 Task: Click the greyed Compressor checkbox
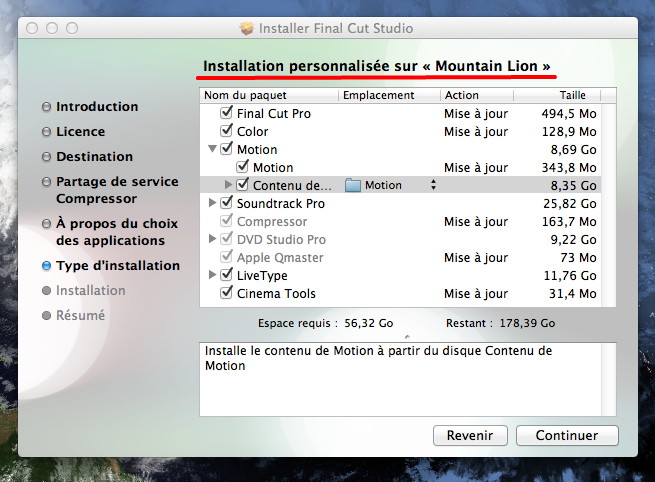[x=226, y=221]
